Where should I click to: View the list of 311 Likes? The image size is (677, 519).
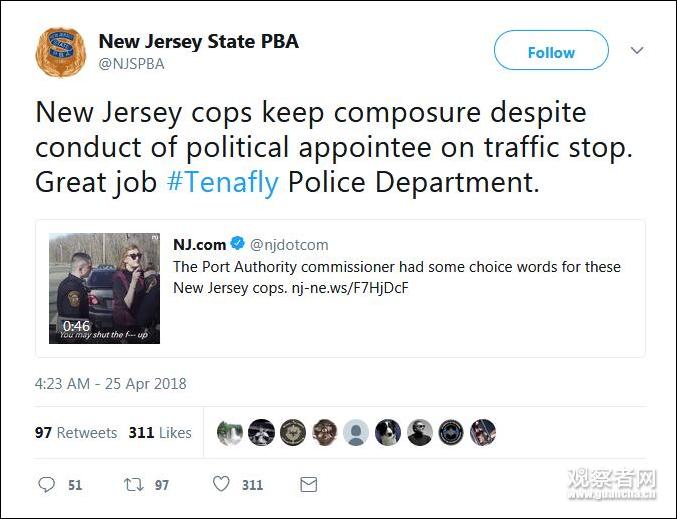tap(160, 433)
